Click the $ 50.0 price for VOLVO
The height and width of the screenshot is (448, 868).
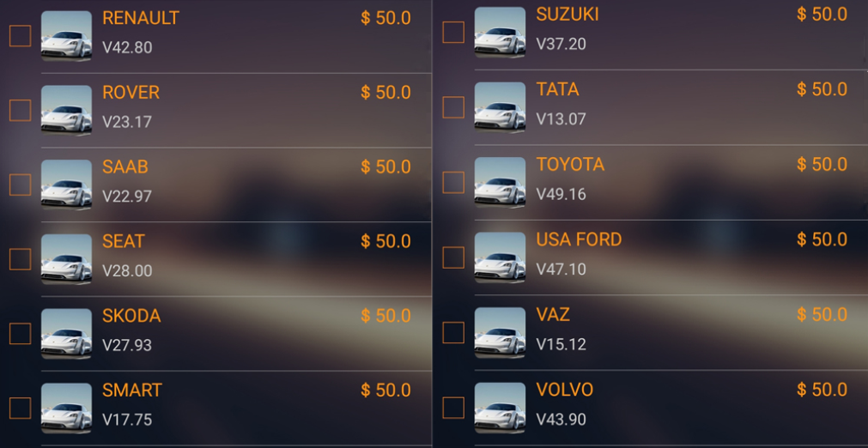822,390
